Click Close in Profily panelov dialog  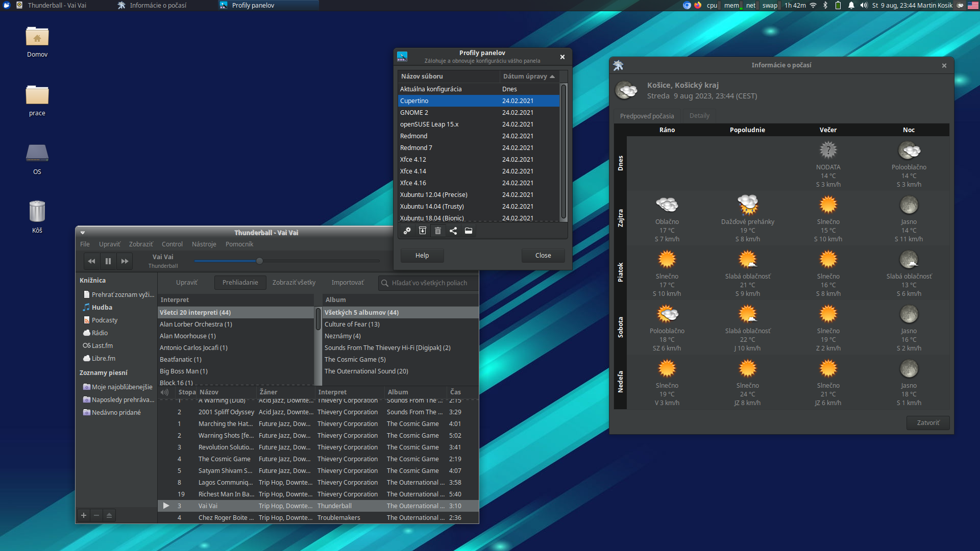543,256
